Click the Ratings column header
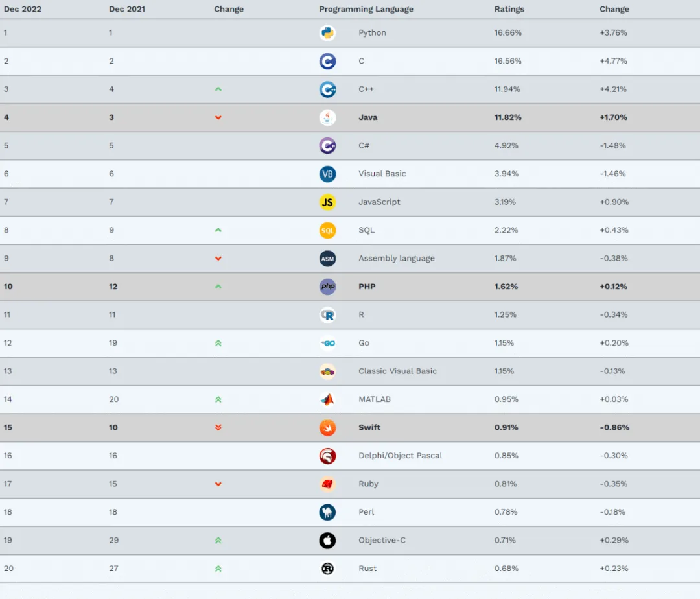The image size is (700, 599). click(x=509, y=9)
